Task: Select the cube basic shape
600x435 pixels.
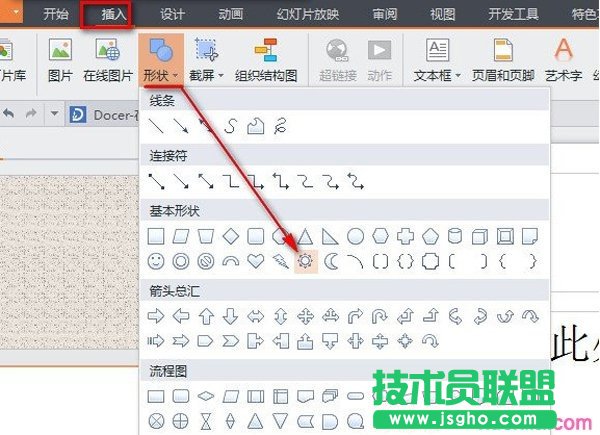Action: click(480, 236)
